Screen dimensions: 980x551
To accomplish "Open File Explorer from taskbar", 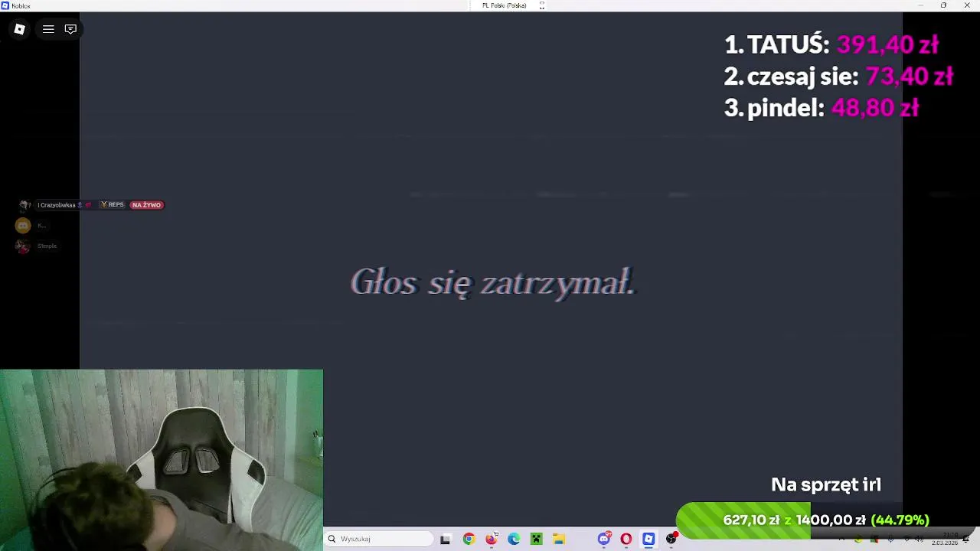I will click(559, 539).
